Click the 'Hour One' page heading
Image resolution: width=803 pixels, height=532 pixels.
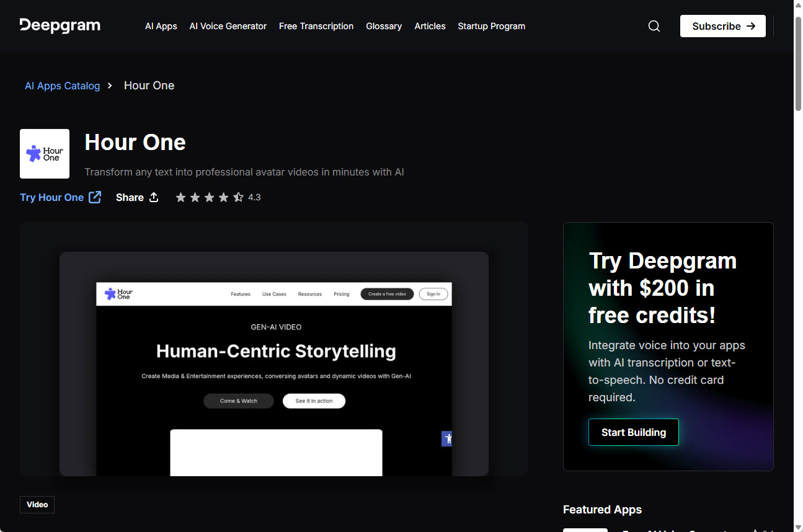[135, 142]
